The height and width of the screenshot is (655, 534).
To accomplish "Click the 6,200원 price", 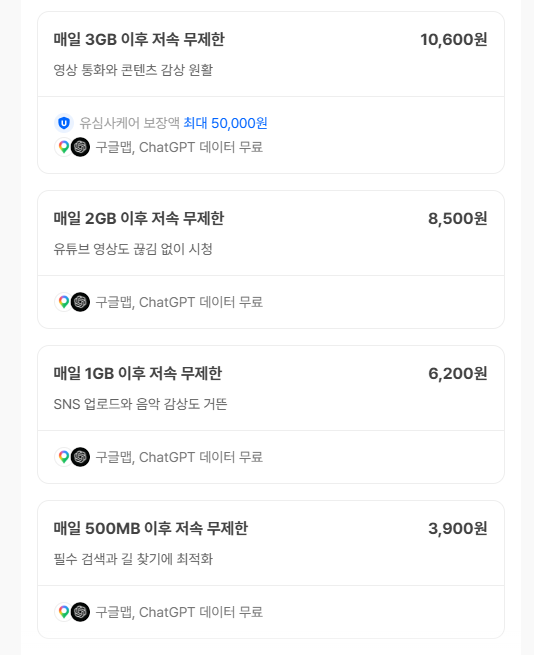I will pos(458,373).
